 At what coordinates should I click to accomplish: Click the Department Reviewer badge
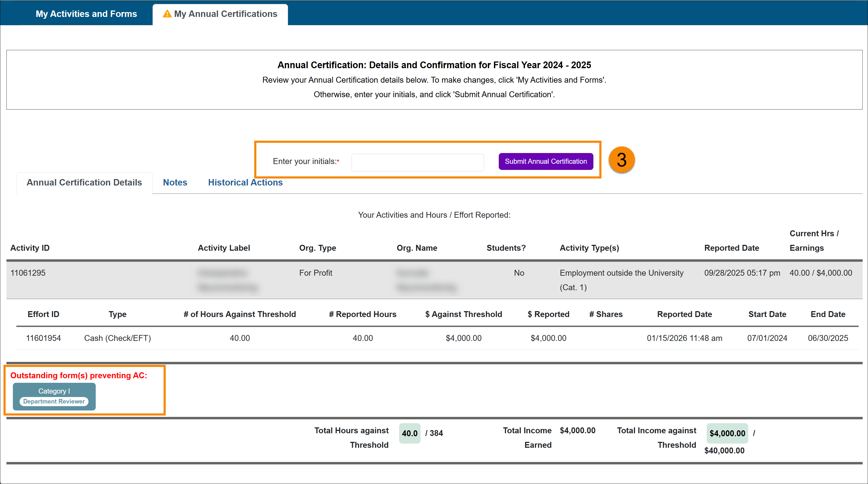pyautogui.click(x=54, y=401)
